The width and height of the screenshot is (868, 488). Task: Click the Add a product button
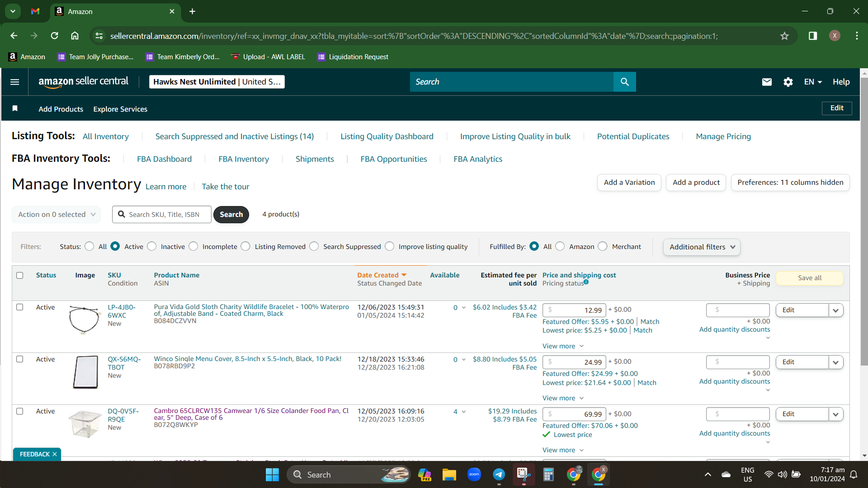(x=696, y=183)
